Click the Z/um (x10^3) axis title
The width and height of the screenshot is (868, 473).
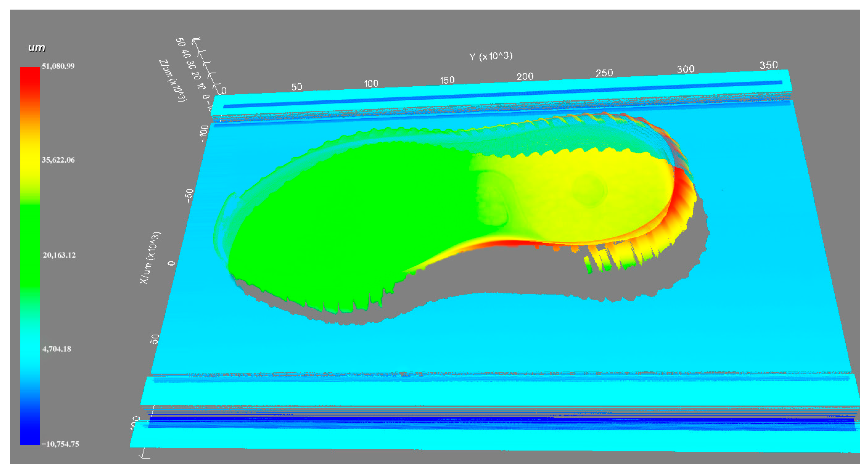tap(173, 81)
